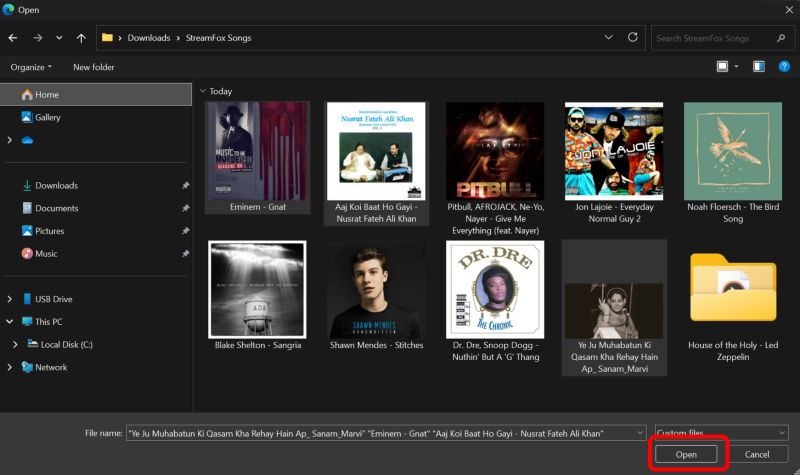This screenshot has width=800, height=475.
Task: Click New folder in the toolbar
Action: point(94,67)
